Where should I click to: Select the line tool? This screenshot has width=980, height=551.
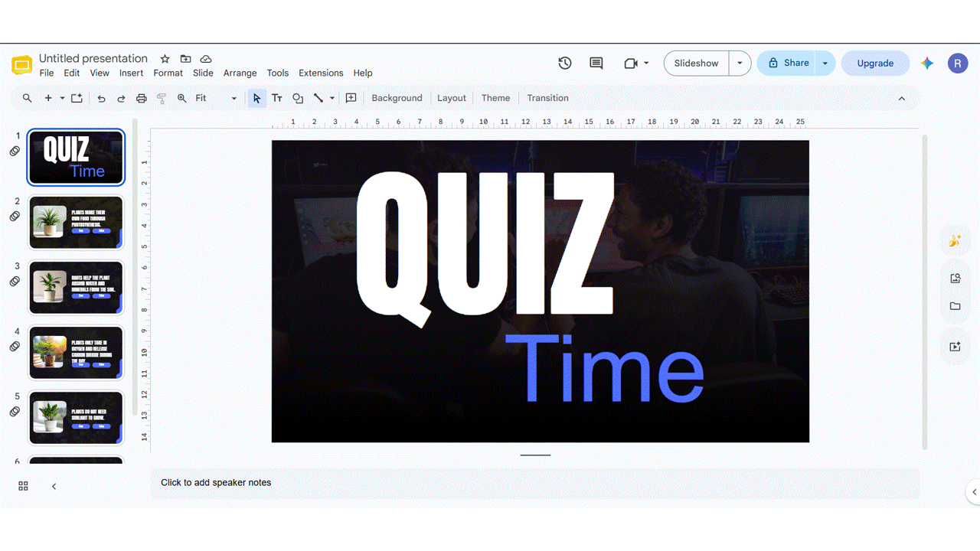click(x=318, y=98)
